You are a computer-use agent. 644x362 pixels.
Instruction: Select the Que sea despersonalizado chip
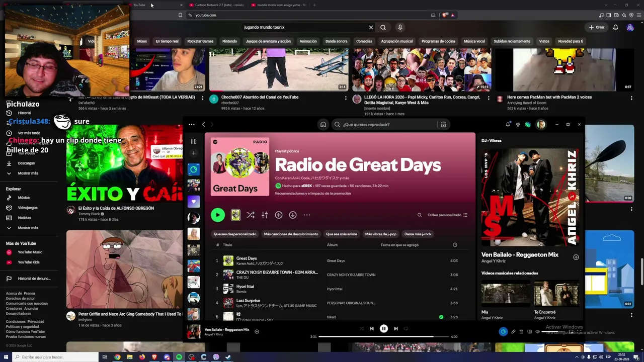(x=235, y=234)
